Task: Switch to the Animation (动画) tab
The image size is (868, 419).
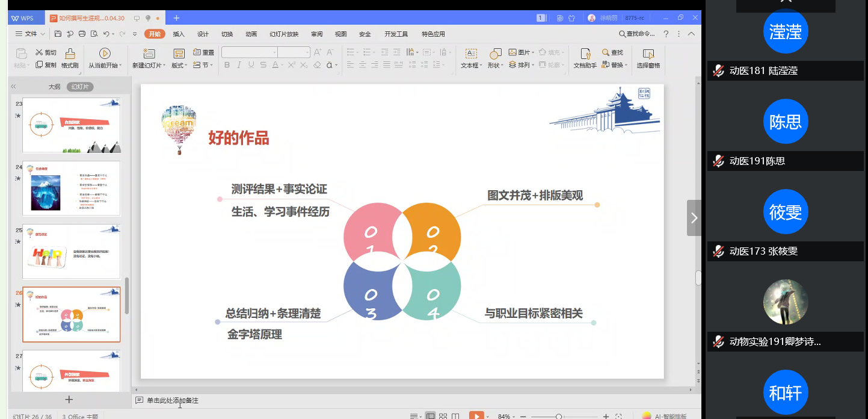Action: 251,34
